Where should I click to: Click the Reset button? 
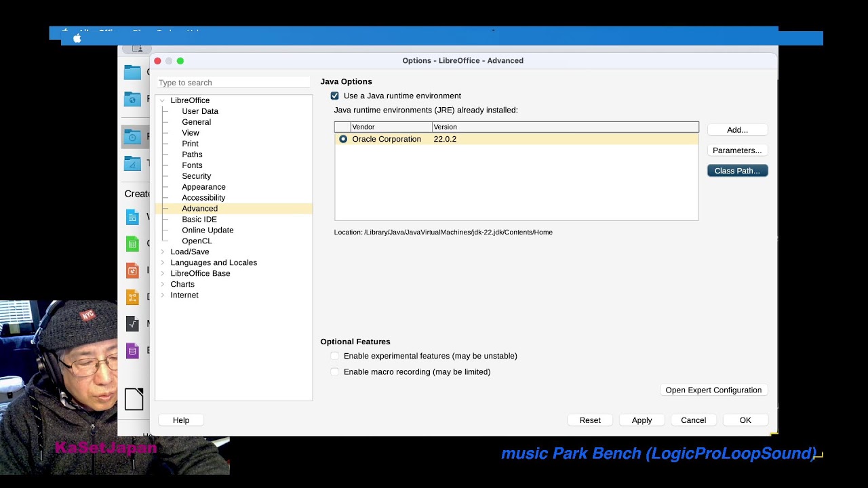(590, 420)
